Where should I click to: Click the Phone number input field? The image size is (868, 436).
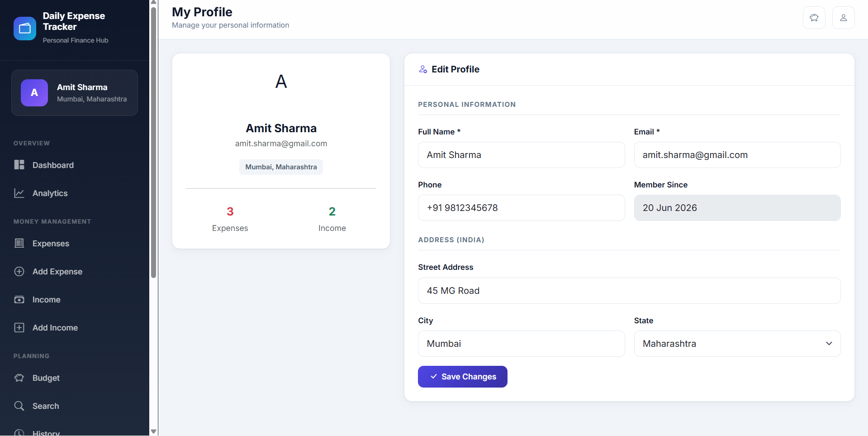pyautogui.click(x=521, y=208)
